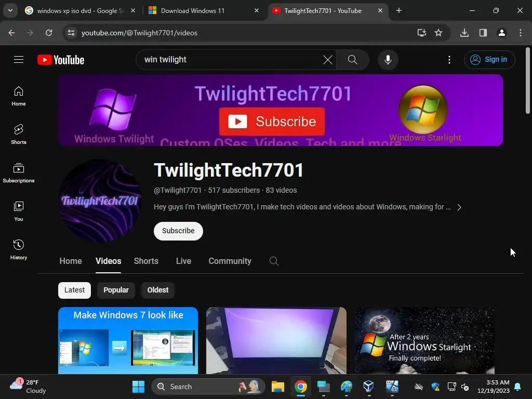Screen dimensions: 532x399
Task: Open the channel Live tab
Action: pos(183,261)
